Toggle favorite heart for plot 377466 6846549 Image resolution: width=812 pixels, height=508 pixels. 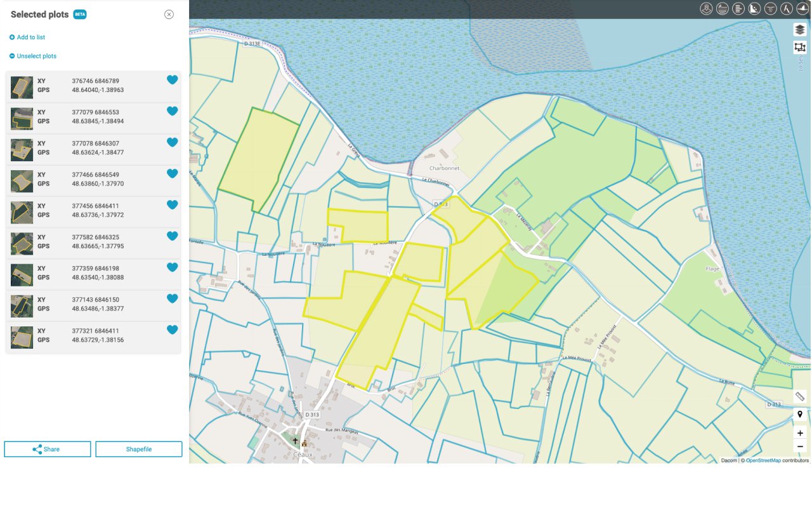point(172,173)
